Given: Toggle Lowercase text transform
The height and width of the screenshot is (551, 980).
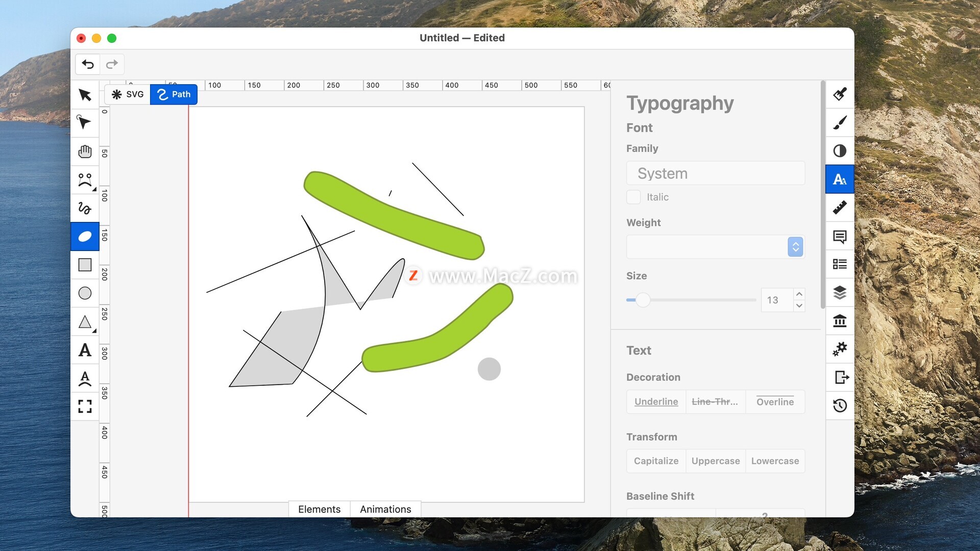Looking at the screenshot, I should (x=775, y=461).
